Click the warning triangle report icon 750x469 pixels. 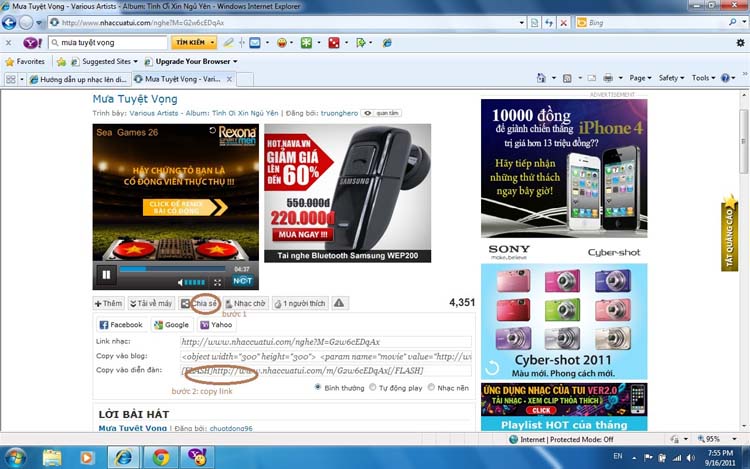(339, 303)
